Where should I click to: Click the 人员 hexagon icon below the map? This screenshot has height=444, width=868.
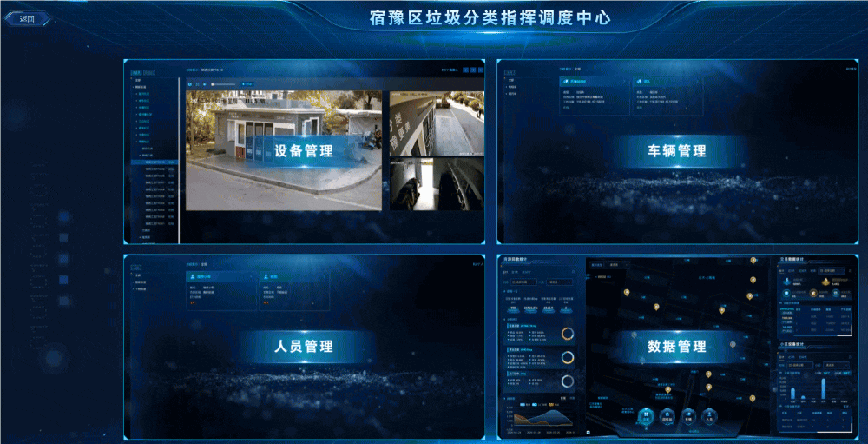pos(712,418)
